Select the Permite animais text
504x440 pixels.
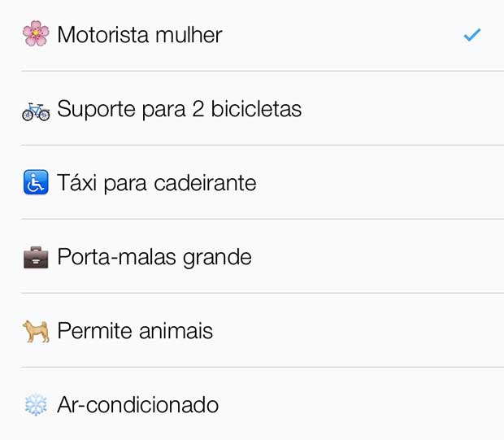(135, 331)
